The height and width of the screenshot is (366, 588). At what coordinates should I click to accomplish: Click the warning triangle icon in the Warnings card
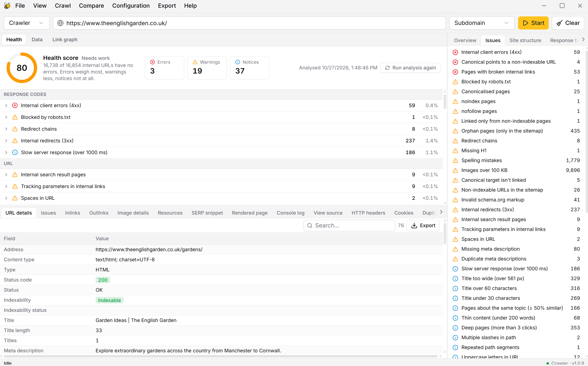click(x=195, y=62)
